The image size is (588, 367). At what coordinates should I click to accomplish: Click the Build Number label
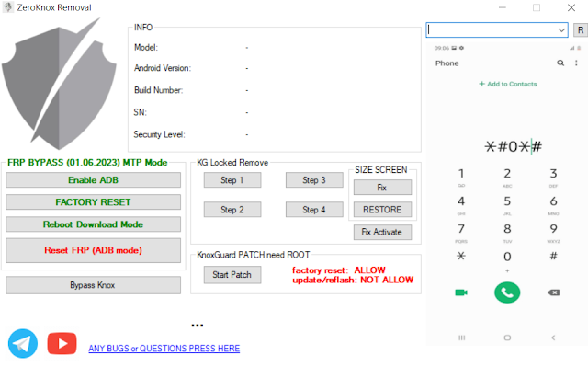[x=159, y=90]
